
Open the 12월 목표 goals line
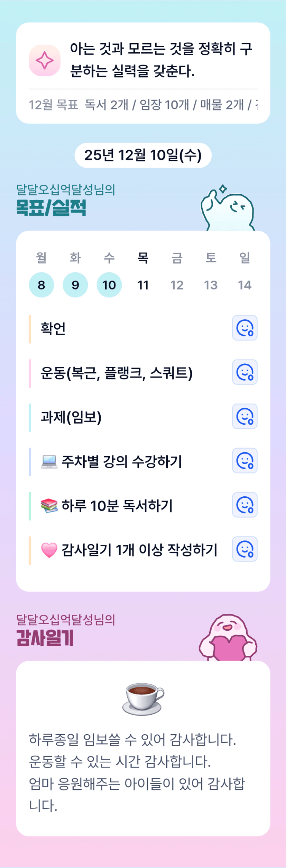[143, 105]
